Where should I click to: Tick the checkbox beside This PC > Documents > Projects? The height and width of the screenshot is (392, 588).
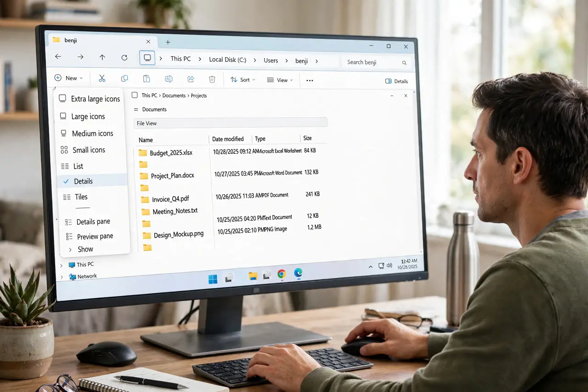(135, 95)
